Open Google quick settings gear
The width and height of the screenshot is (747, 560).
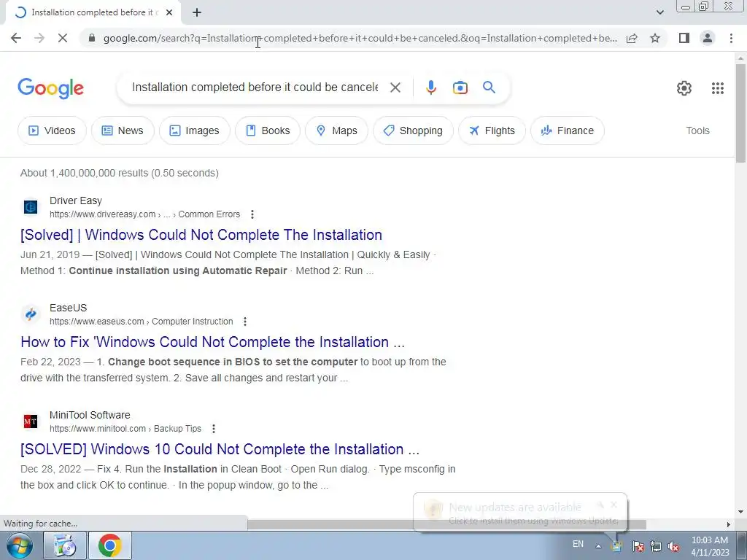click(x=684, y=88)
